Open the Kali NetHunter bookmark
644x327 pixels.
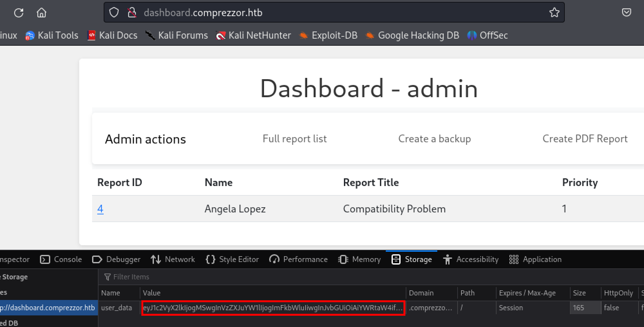point(254,35)
